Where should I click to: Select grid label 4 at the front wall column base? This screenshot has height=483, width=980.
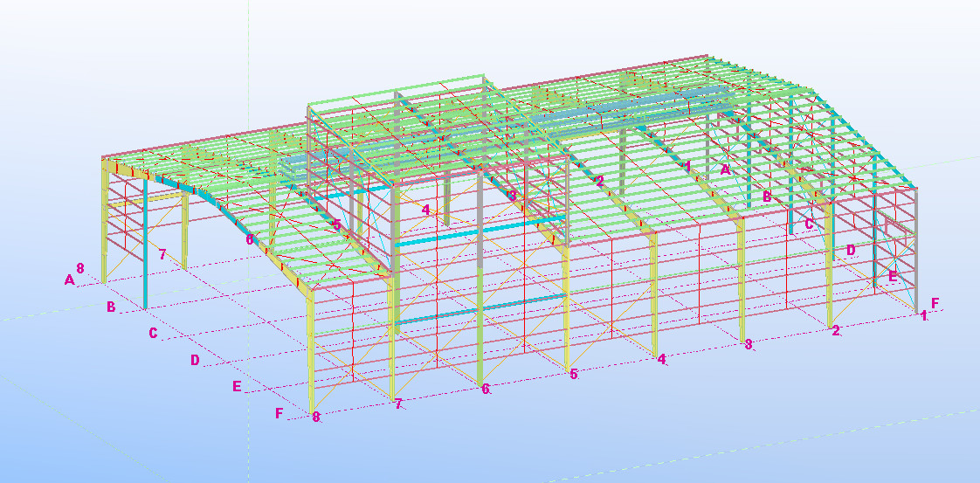[x=661, y=359]
